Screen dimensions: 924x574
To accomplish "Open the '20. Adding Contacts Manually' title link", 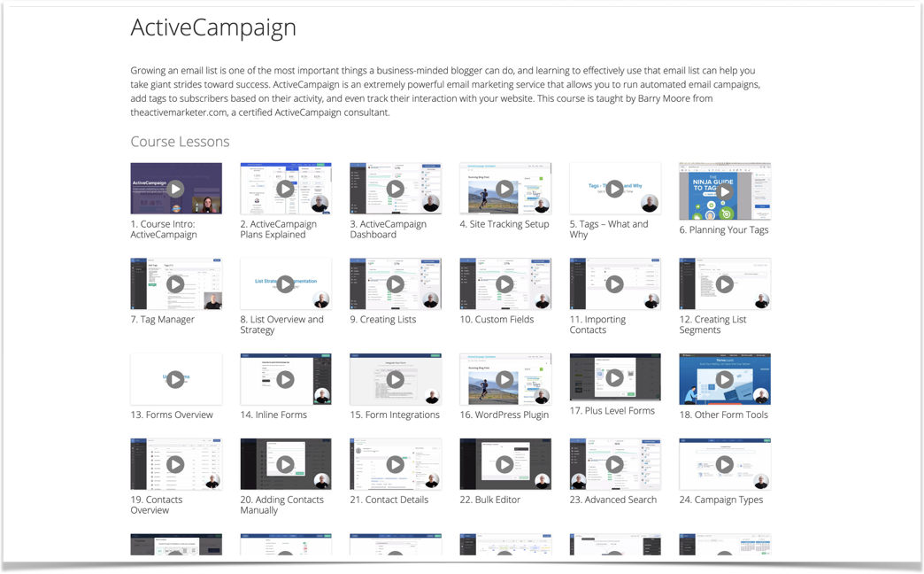I will coord(281,505).
